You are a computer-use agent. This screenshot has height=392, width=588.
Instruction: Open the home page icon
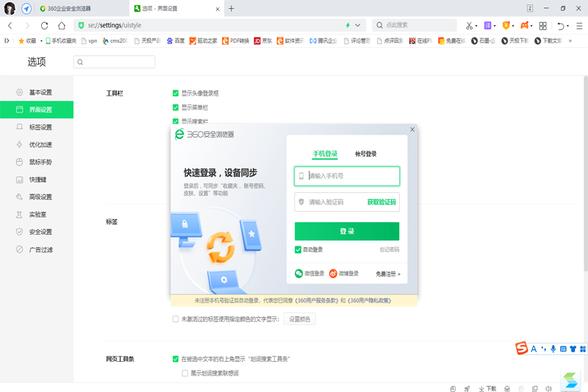point(62,26)
